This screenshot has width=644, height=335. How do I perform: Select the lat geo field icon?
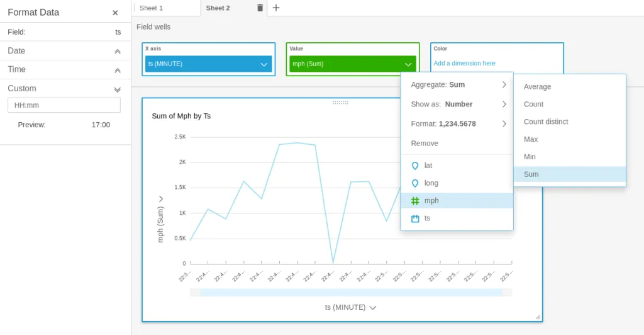coord(415,166)
